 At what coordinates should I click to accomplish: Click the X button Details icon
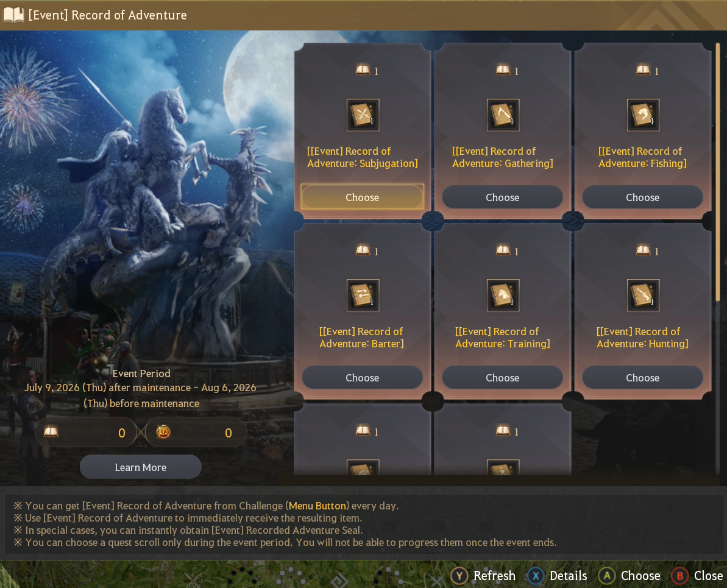tap(536, 576)
